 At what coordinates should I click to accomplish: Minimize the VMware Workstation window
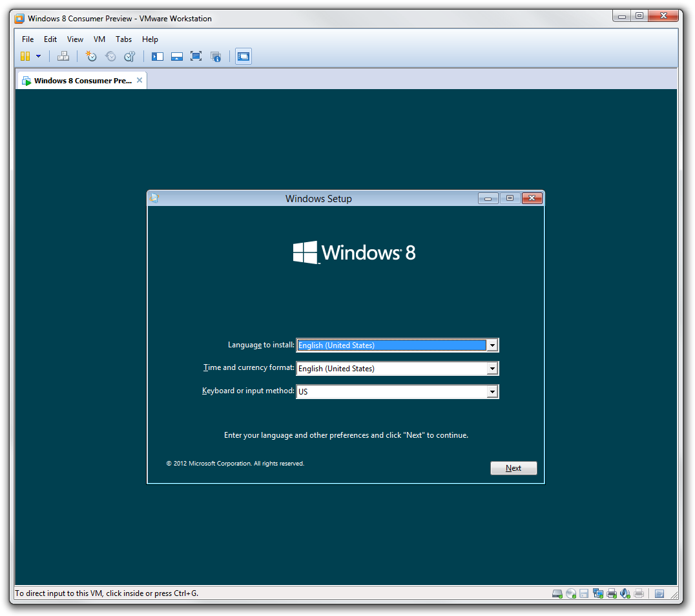tap(622, 16)
